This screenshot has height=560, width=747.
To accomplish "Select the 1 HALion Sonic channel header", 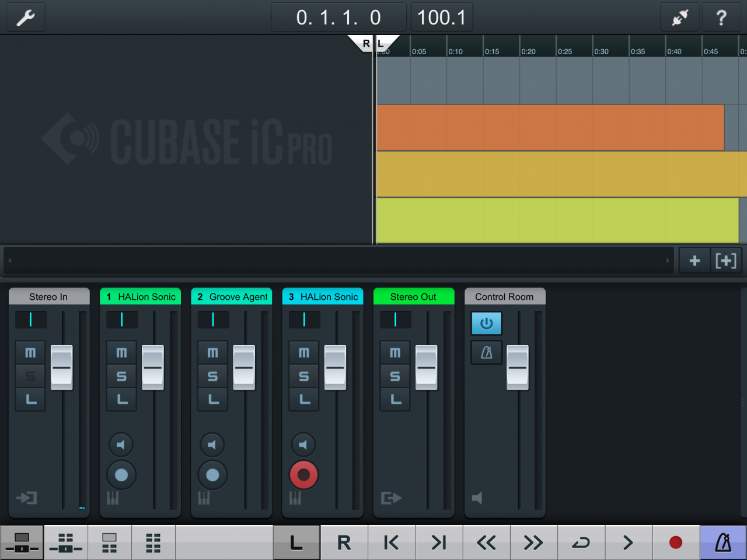I will (x=141, y=296).
